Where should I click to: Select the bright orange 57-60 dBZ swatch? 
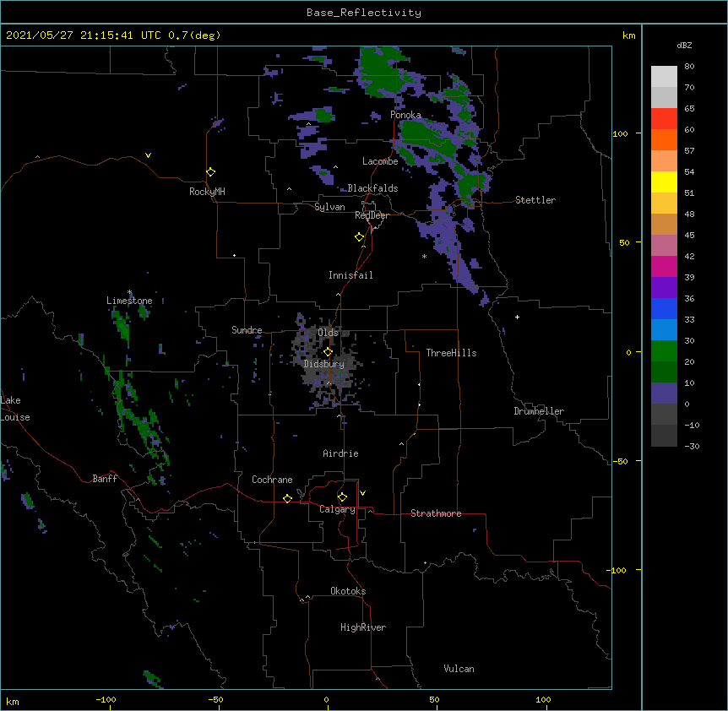pyautogui.click(x=664, y=139)
